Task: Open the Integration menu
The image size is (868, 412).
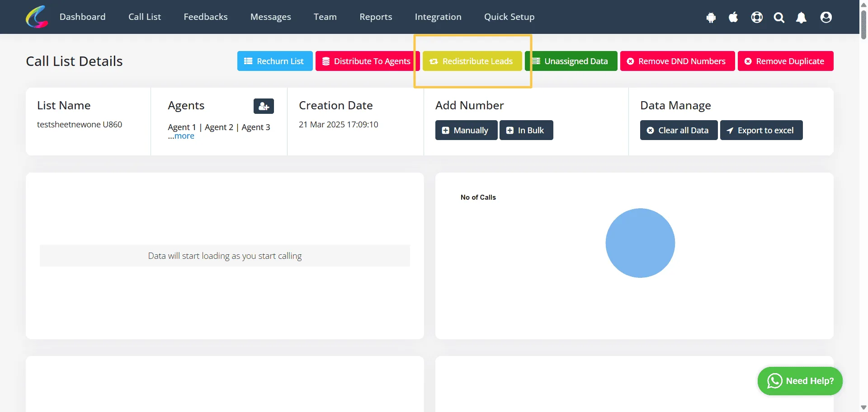Action: point(438,17)
